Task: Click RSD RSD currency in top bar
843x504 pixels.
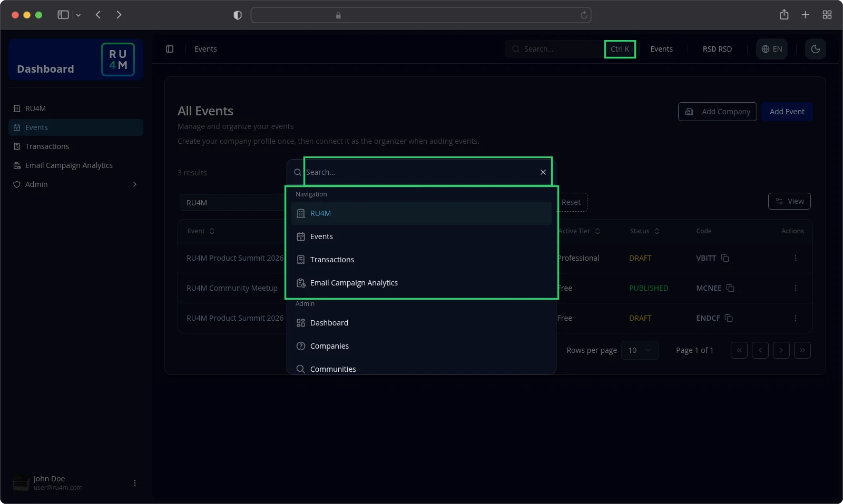Action: click(x=717, y=49)
